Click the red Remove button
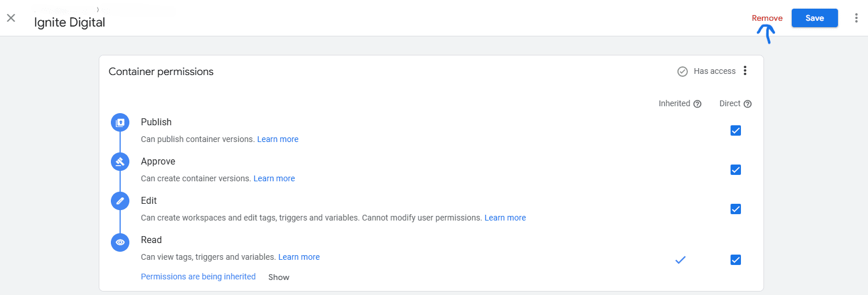The height and width of the screenshot is (295, 868). (767, 18)
